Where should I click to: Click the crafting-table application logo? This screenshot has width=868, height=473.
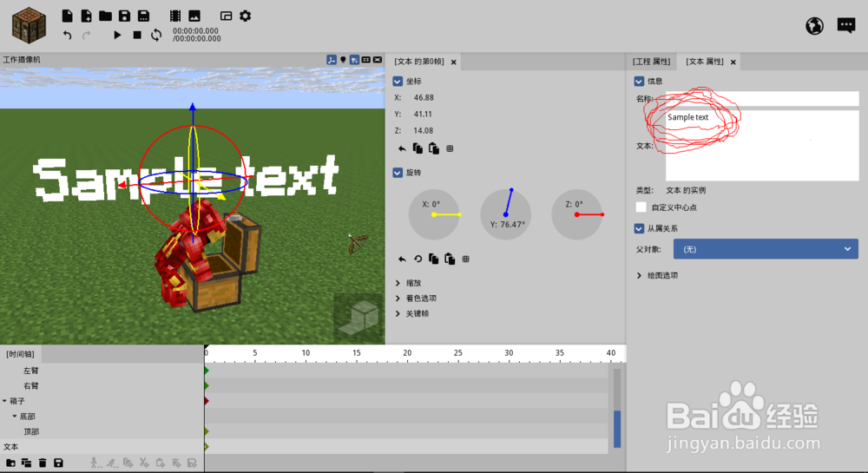click(x=29, y=25)
